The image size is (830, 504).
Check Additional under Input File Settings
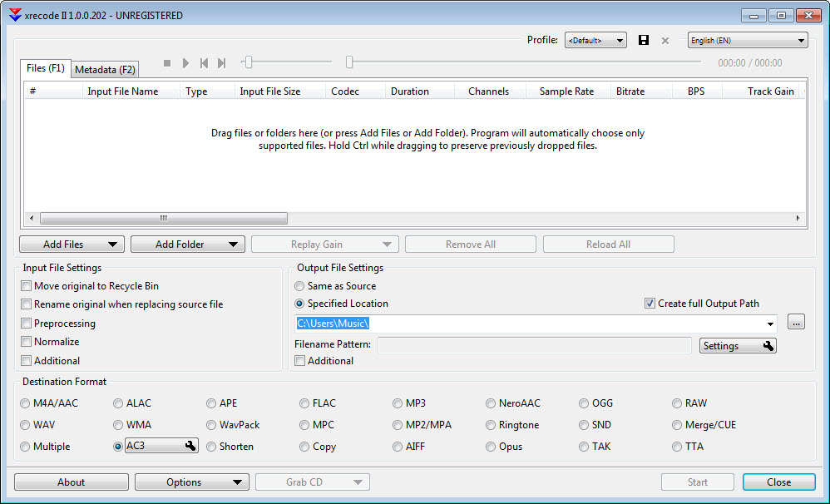26,360
